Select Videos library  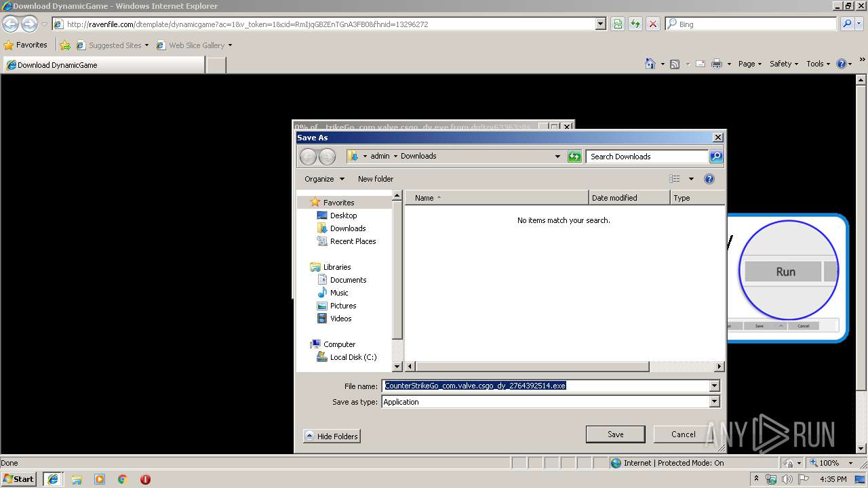(334, 319)
